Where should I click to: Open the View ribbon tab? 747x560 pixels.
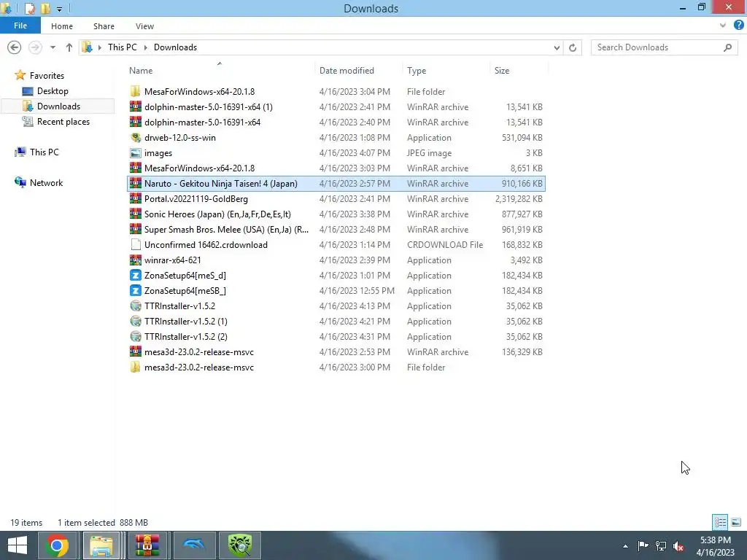point(144,26)
